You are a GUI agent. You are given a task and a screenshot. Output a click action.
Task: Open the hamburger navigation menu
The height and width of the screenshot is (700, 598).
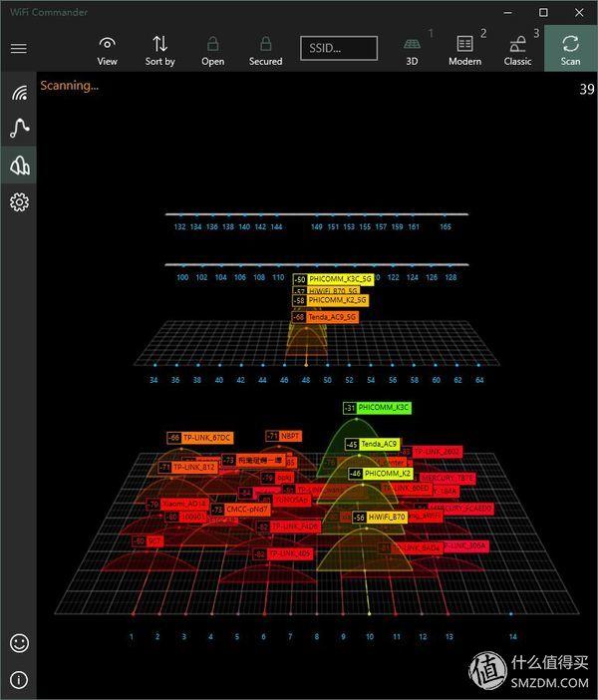point(18,48)
